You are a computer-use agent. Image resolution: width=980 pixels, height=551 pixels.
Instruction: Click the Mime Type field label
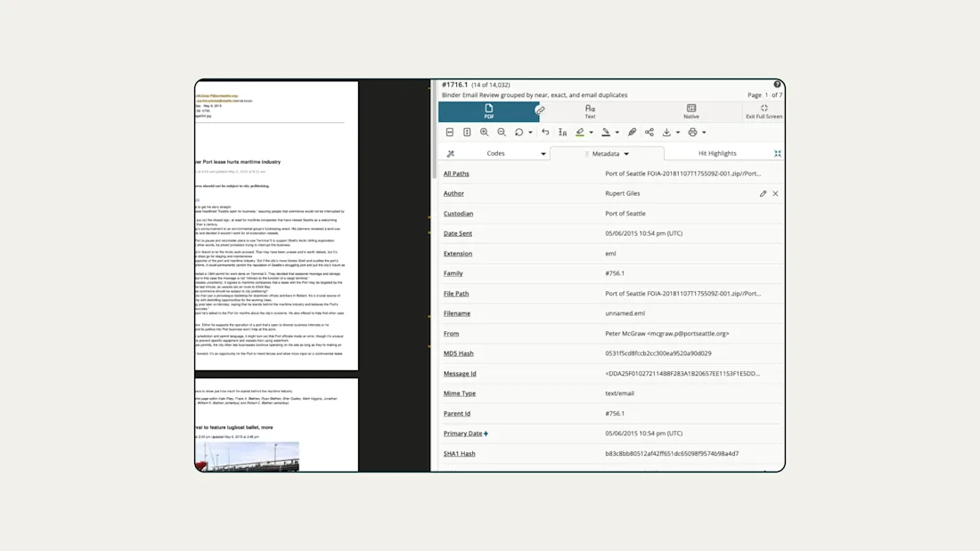(x=460, y=393)
